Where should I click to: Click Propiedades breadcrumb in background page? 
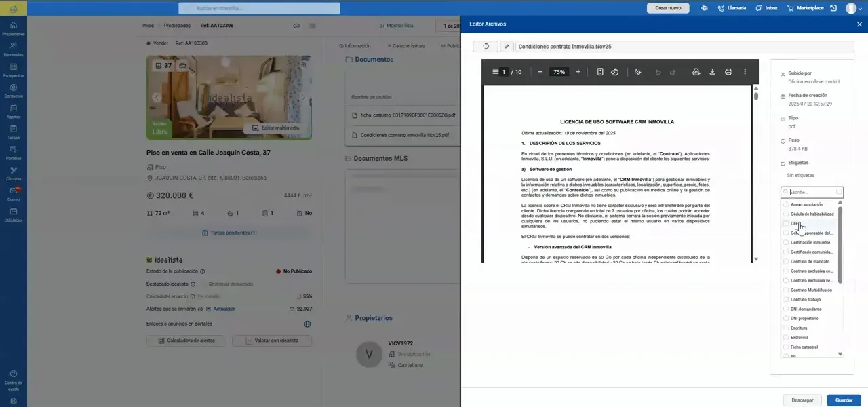click(x=177, y=26)
